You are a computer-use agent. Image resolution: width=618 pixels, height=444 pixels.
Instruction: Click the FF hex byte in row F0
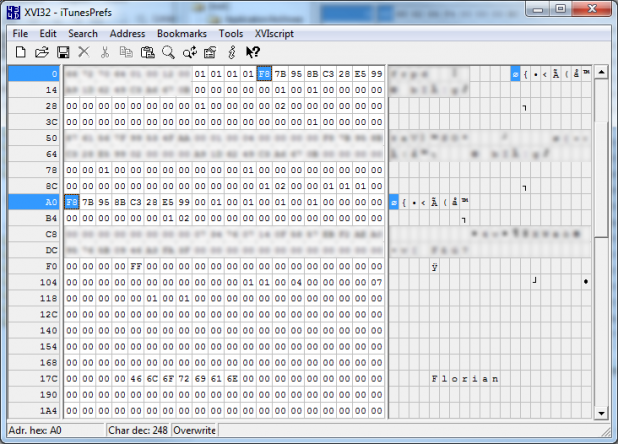[136, 266]
